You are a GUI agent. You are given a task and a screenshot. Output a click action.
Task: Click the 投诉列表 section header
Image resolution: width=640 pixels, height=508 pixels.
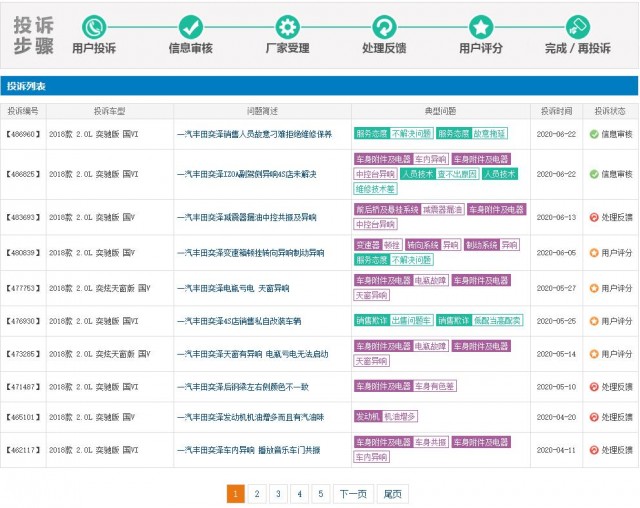319,86
